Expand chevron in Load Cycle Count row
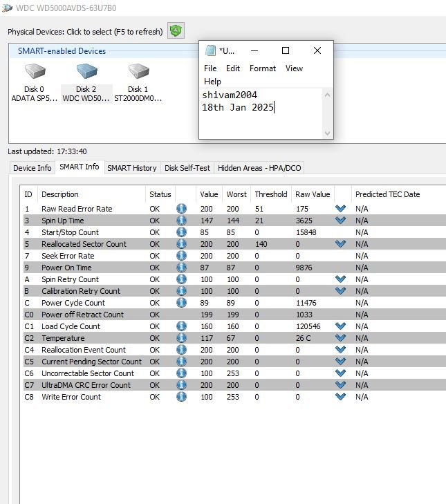The height and width of the screenshot is (504, 446). [x=340, y=326]
